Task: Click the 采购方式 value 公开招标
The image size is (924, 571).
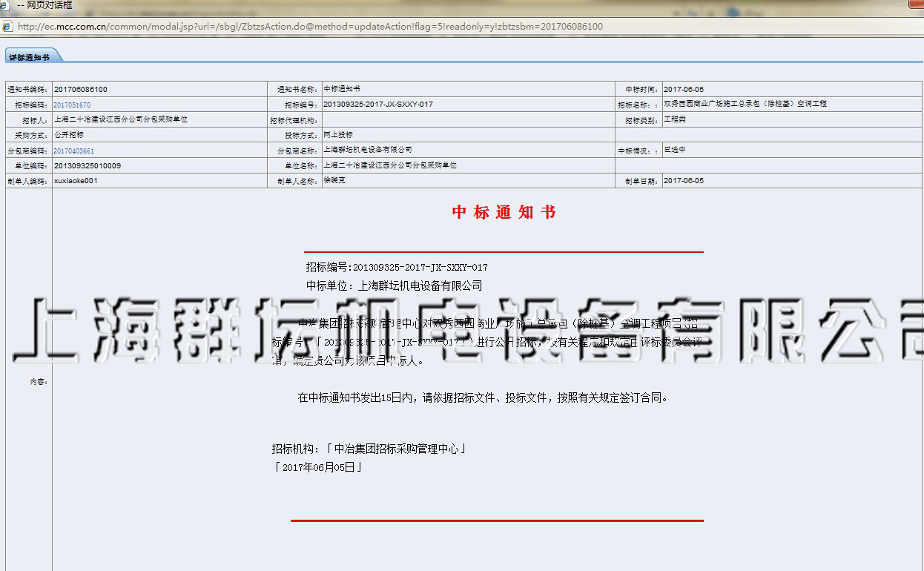Action: point(69,135)
